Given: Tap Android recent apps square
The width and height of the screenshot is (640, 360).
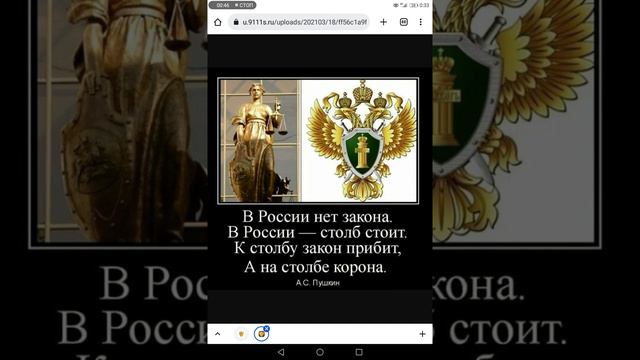Looking at the screenshot, I should click(x=359, y=352).
